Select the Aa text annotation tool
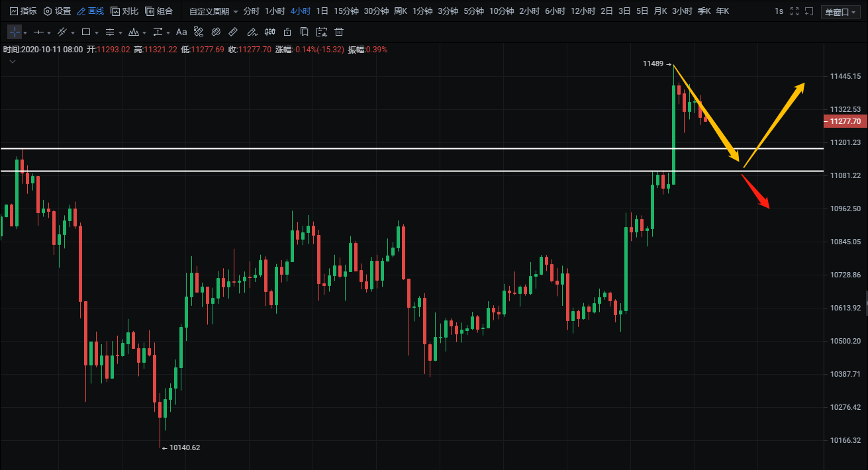This screenshot has width=868, height=470. [181, 32]
